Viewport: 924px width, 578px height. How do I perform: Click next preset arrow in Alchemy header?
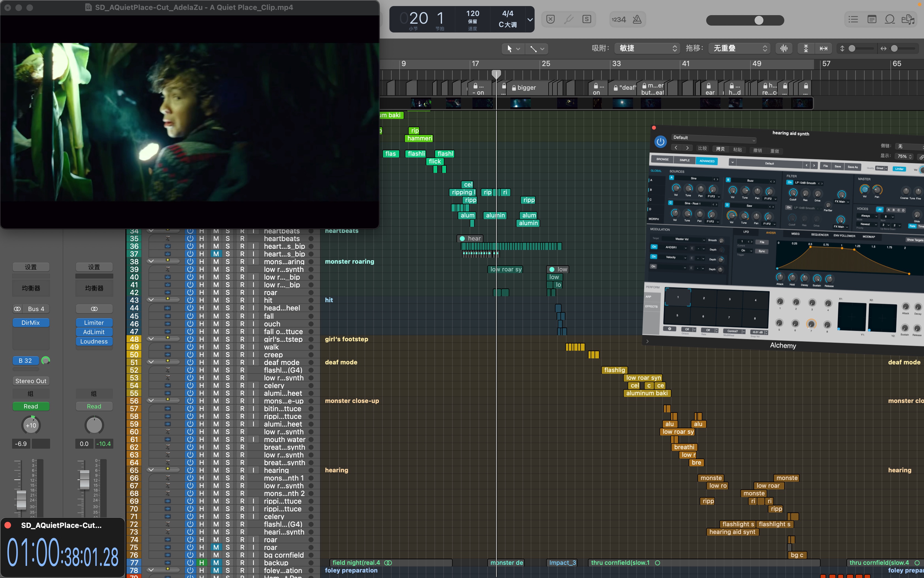(x=687, y=148)
